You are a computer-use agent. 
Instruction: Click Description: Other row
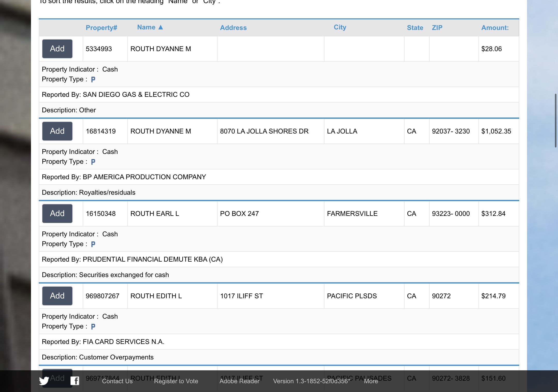[x=279, y=110]
